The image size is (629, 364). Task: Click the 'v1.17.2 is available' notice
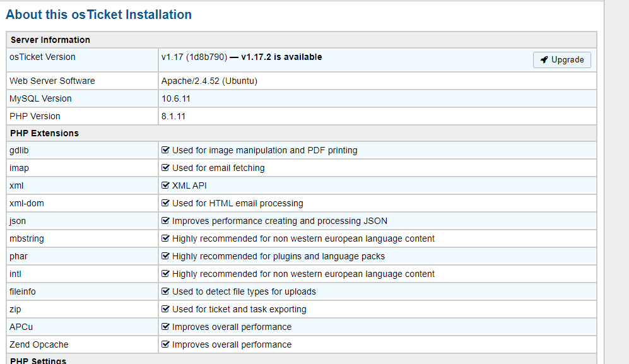point(281,57)
